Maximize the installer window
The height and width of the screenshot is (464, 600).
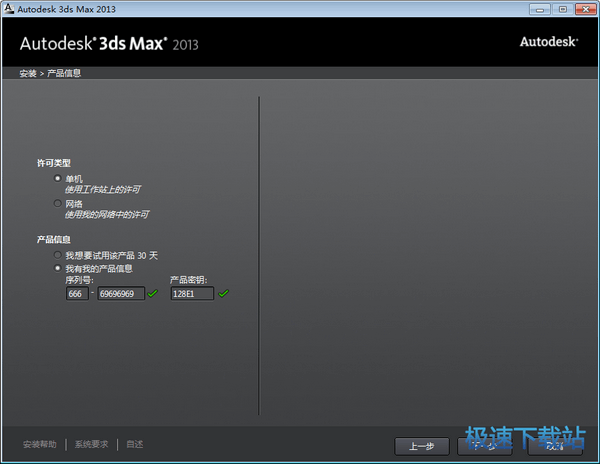point(562,9)
